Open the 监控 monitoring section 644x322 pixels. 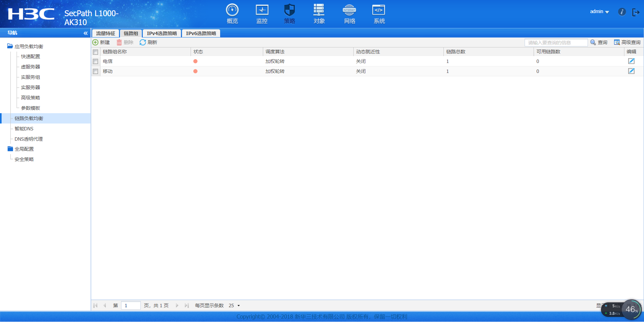point(262,14)
